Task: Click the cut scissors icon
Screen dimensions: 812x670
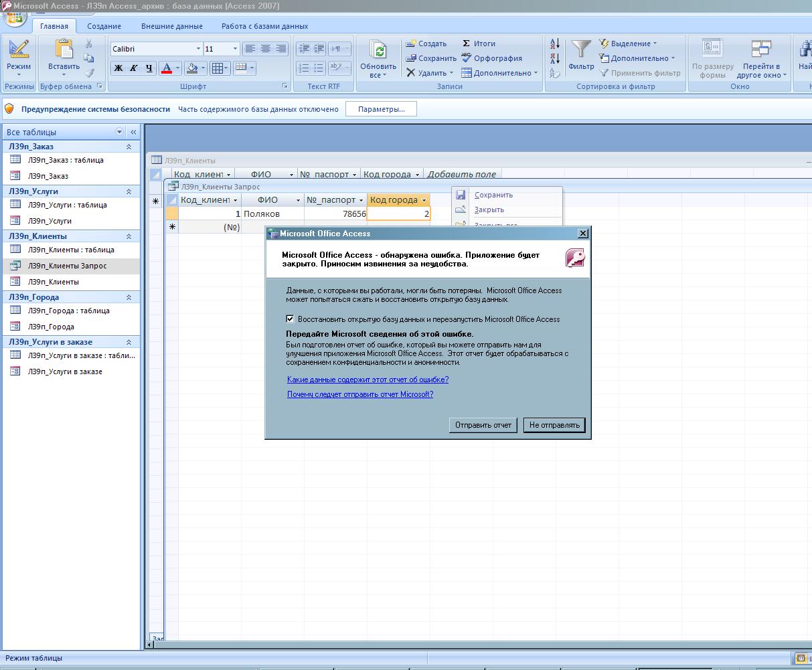Action: click(x=89, y=44)
